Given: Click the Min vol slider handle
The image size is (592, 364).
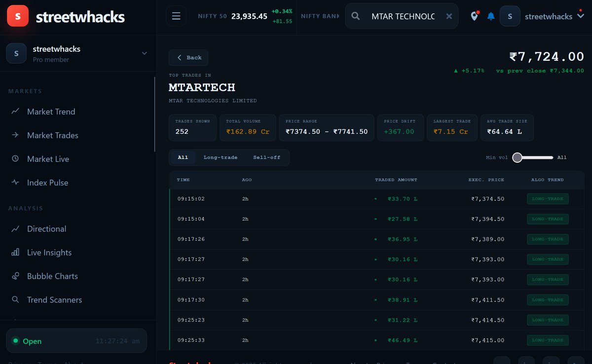Looking at the screenshot, I should tap(517, 158).
